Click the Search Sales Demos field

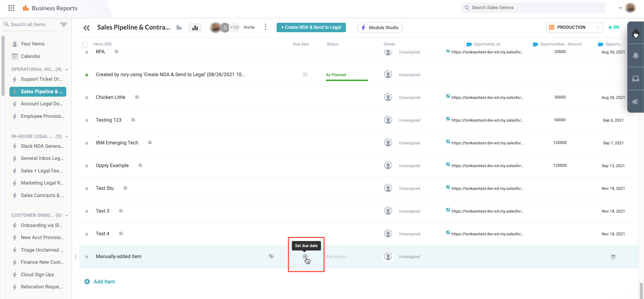[x=533, y=8]
